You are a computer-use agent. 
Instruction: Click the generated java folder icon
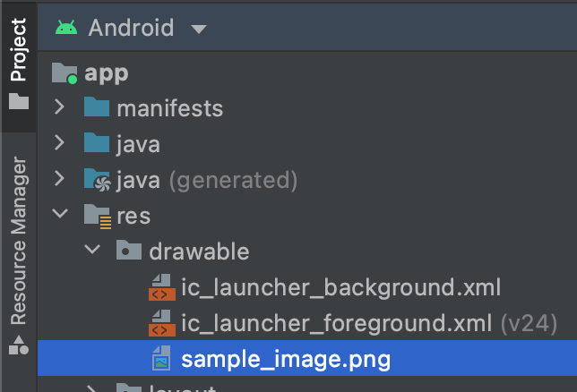coord(96,180)
